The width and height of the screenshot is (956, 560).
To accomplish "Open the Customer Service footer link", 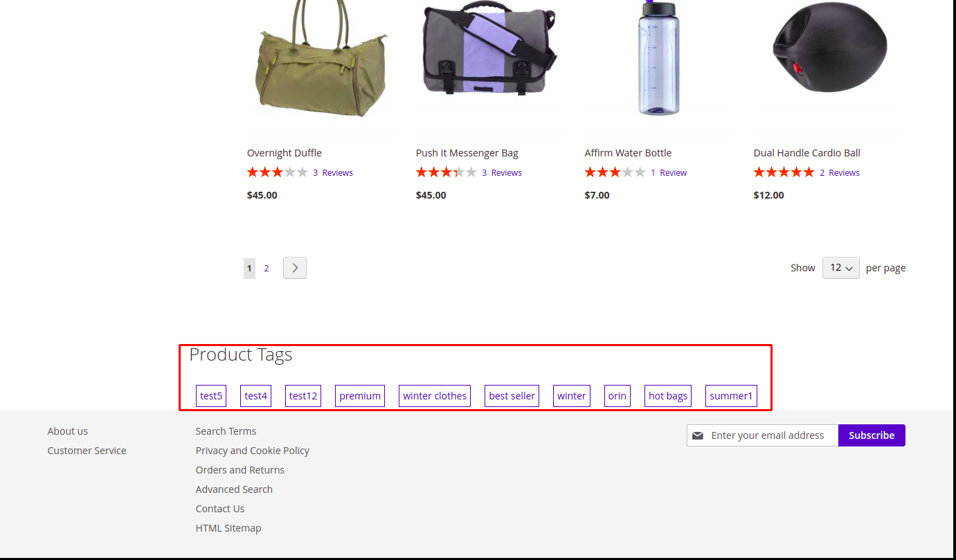I will pos(87,451).
